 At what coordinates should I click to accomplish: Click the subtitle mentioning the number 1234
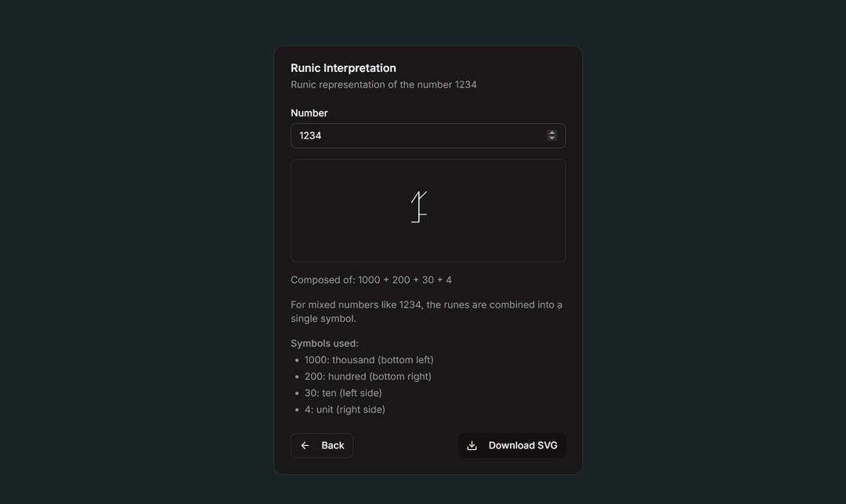(383, 85)
